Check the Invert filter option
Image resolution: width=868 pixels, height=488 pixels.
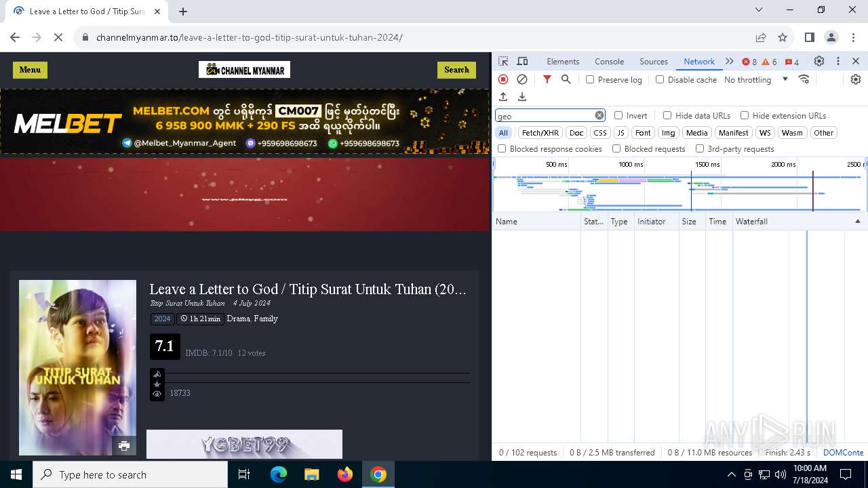pos(618,115)
